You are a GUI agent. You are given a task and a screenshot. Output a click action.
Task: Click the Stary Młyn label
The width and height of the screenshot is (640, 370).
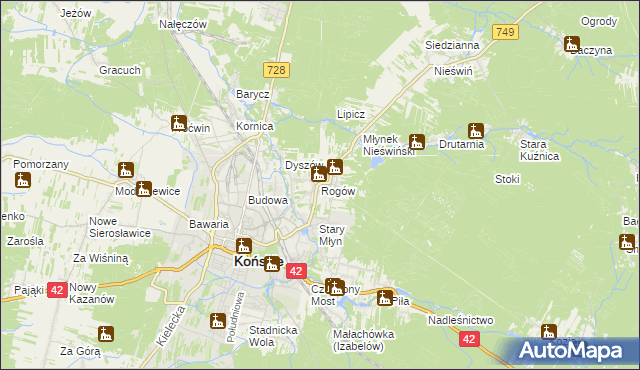click(x=331, y=235)
